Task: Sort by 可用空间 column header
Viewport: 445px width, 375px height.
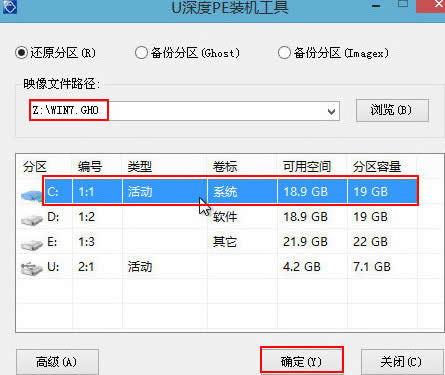Action: coord(307,166)
